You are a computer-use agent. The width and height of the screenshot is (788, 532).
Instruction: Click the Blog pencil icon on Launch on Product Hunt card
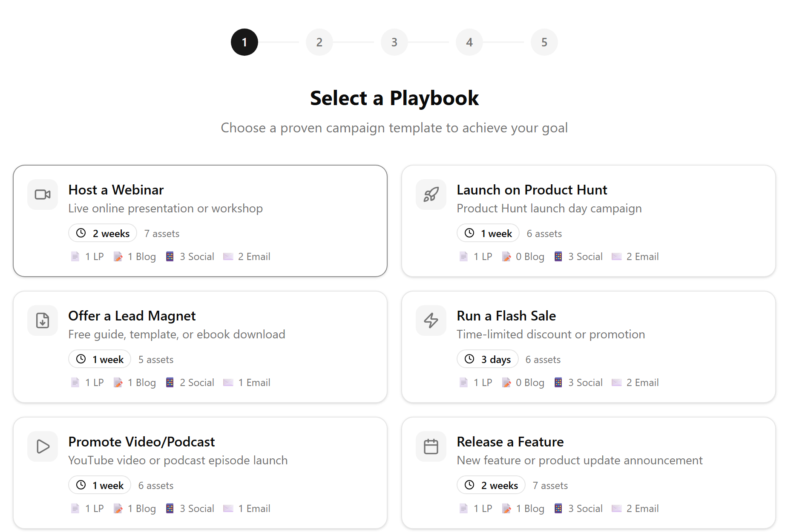pyautogui.click(x=506, y=256)
